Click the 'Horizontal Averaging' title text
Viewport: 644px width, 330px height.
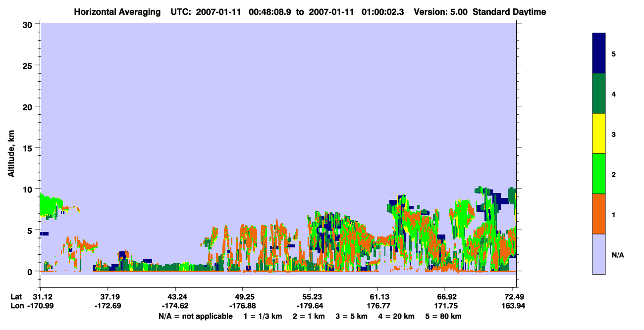(x=117, y=12)
